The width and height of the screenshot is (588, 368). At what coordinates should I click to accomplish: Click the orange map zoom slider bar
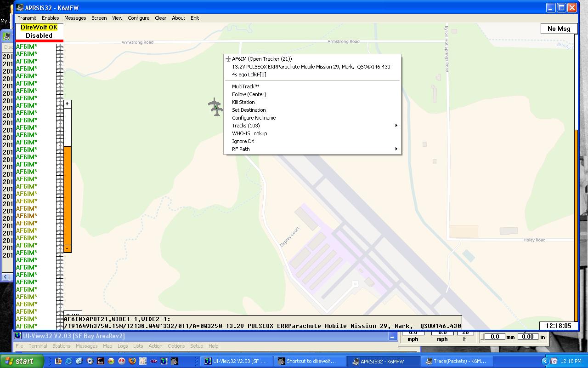67,195
